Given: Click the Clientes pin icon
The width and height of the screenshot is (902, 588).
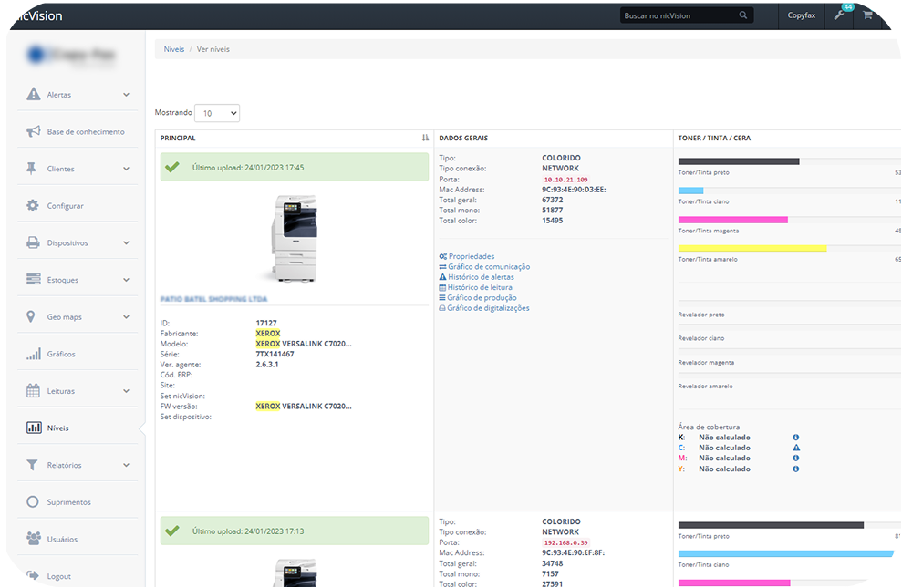Looking at the screenshot, I should (31, 169).
